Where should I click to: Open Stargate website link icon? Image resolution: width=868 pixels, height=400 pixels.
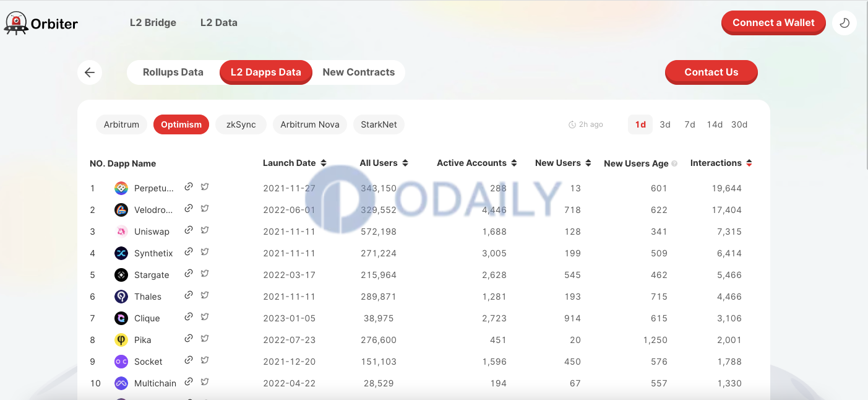[189, 273]
